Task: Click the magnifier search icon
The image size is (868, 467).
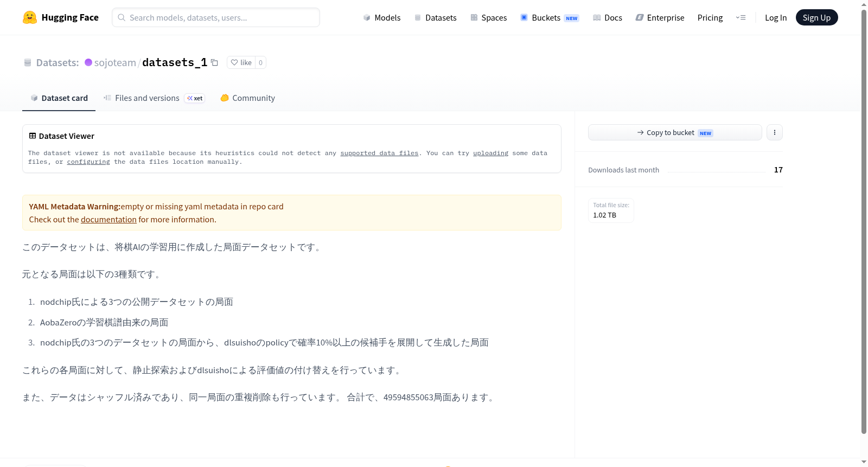Action: 122,17
